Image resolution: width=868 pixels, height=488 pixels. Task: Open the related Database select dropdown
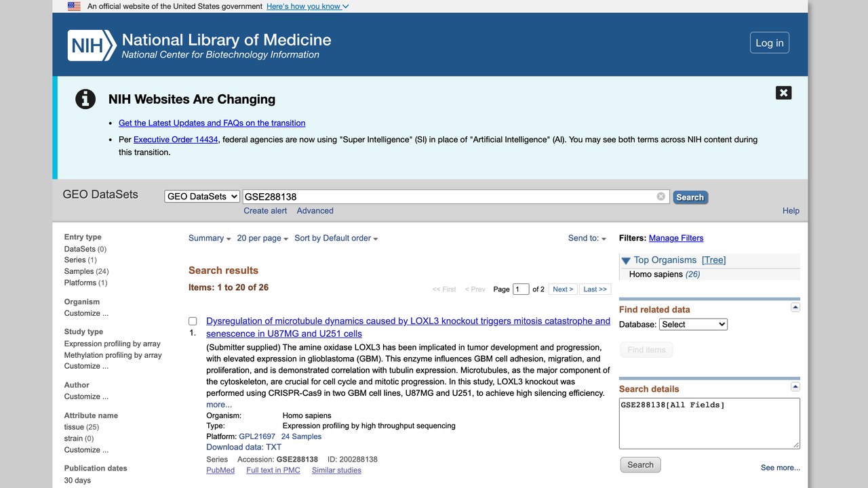(x=694, y=325)
